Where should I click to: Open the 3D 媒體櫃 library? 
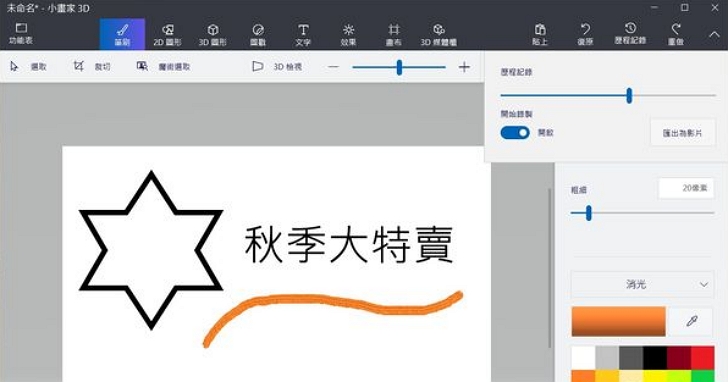coord(439,34)
